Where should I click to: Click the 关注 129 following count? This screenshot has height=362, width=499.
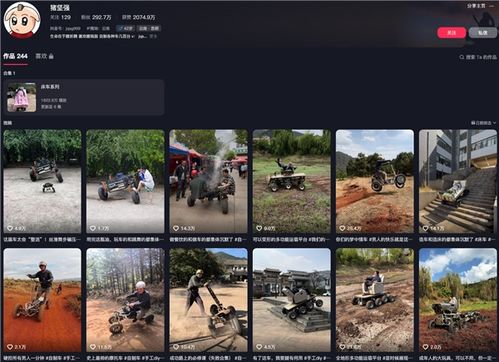[x=60, y=17]
